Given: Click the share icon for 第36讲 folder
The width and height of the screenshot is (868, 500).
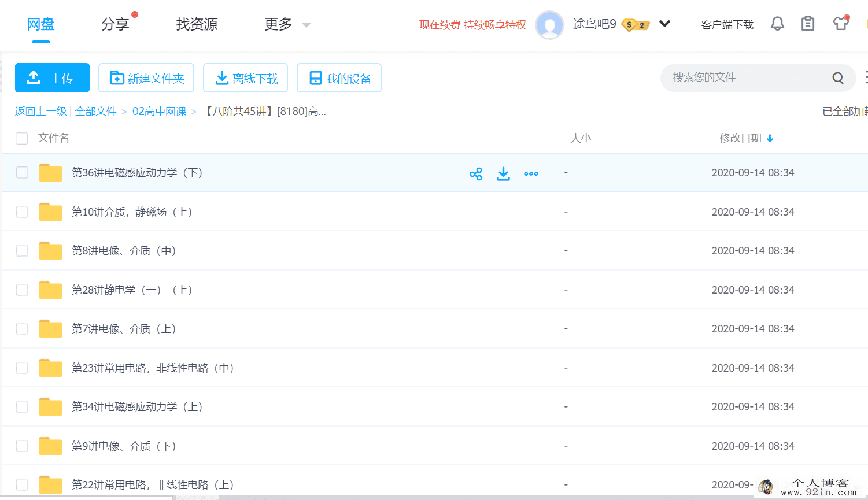Looking at the screenshot, I should [476, 173].
